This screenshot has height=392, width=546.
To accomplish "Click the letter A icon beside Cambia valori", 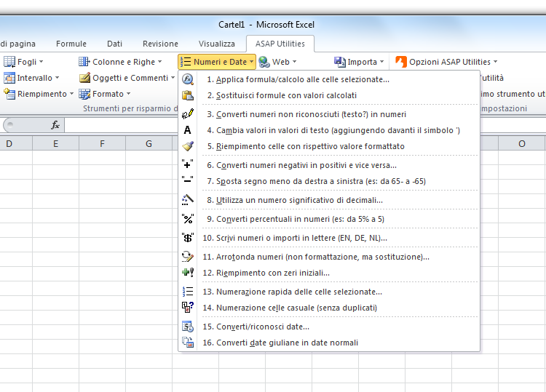I will click(x=188, y=130).
